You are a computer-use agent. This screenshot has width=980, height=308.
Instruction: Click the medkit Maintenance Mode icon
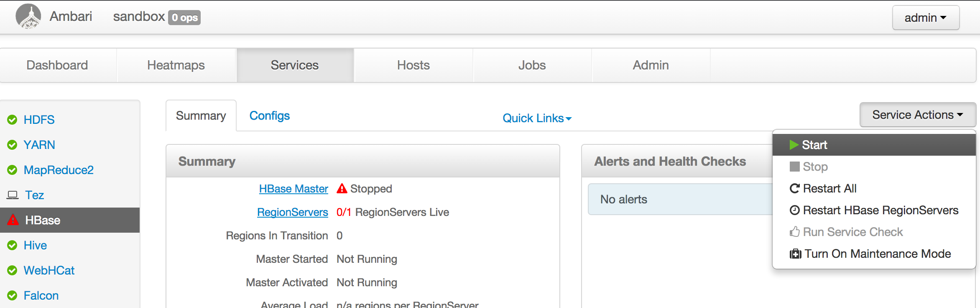pyautogui.click(x=795, y=254)
